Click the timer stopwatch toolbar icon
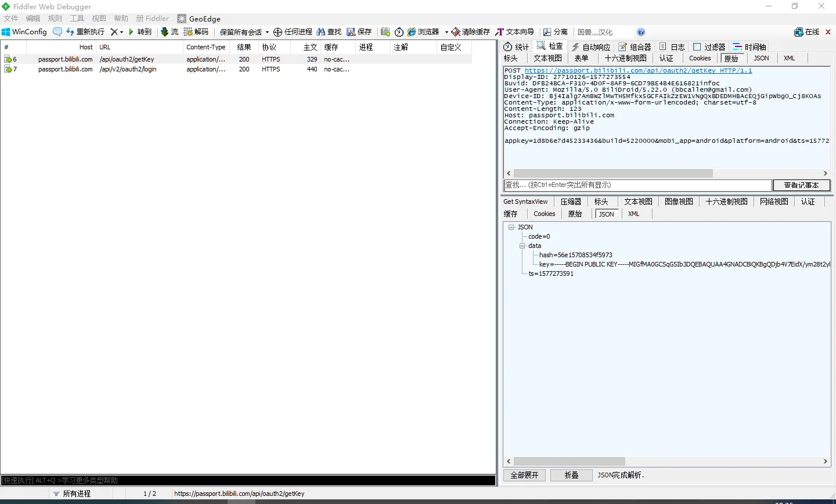 399,32
